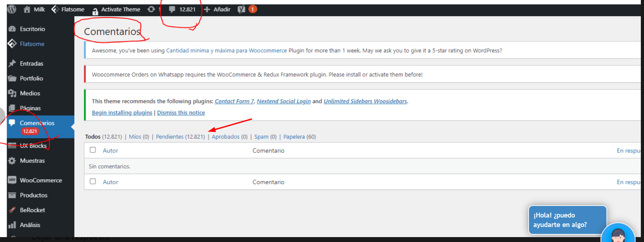The width and height of the screenshot is (644, 242).
Task: Click the Entradas pin icon
Action: (12, 63)
